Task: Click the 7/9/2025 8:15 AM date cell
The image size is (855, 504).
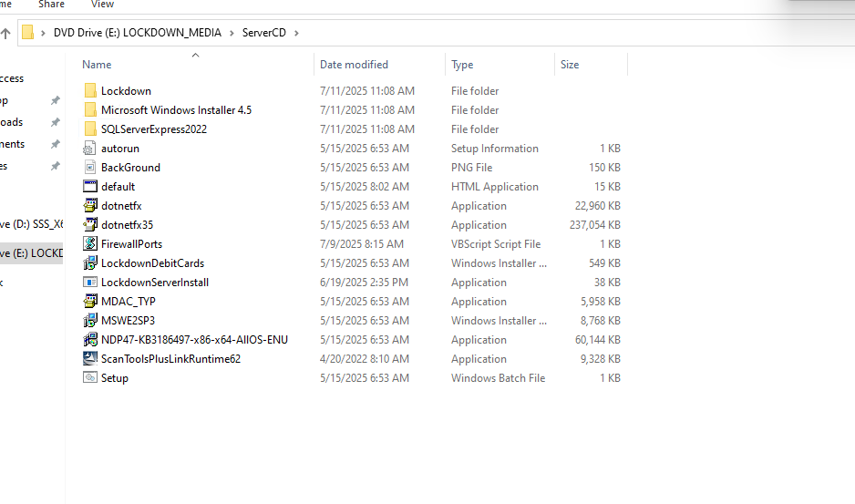Action: tap(362, 244)
